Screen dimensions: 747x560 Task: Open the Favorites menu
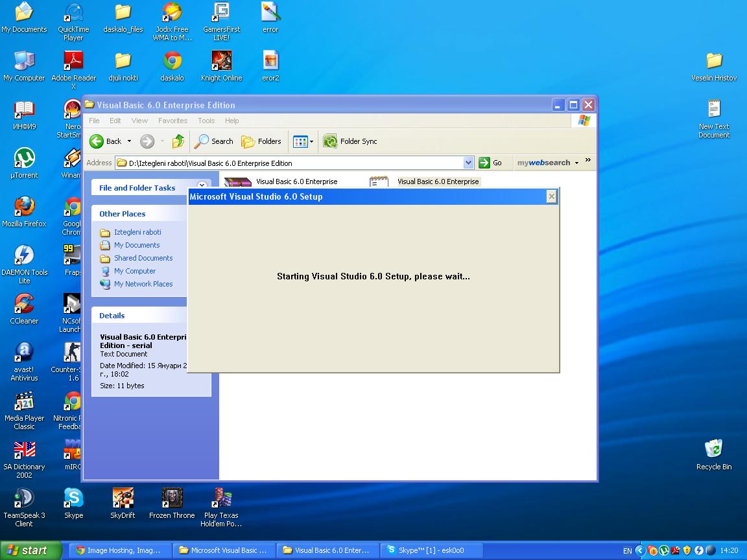tap(173, 121)
